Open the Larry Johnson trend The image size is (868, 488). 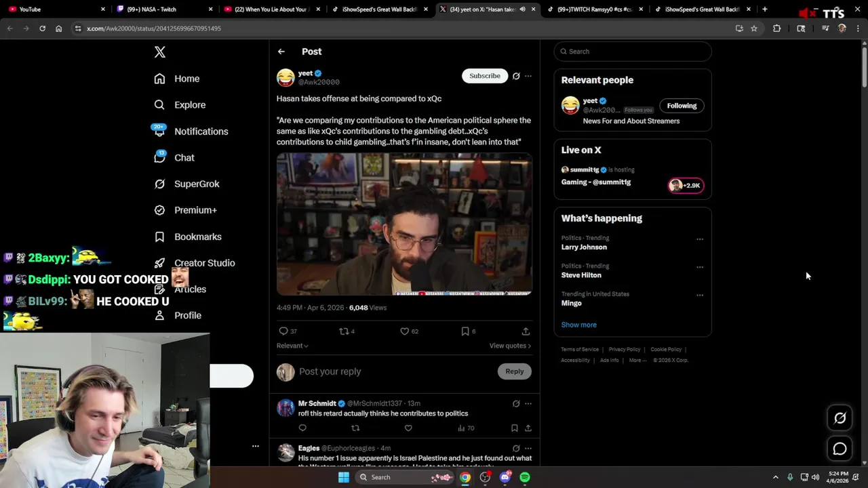pos(584,247)
